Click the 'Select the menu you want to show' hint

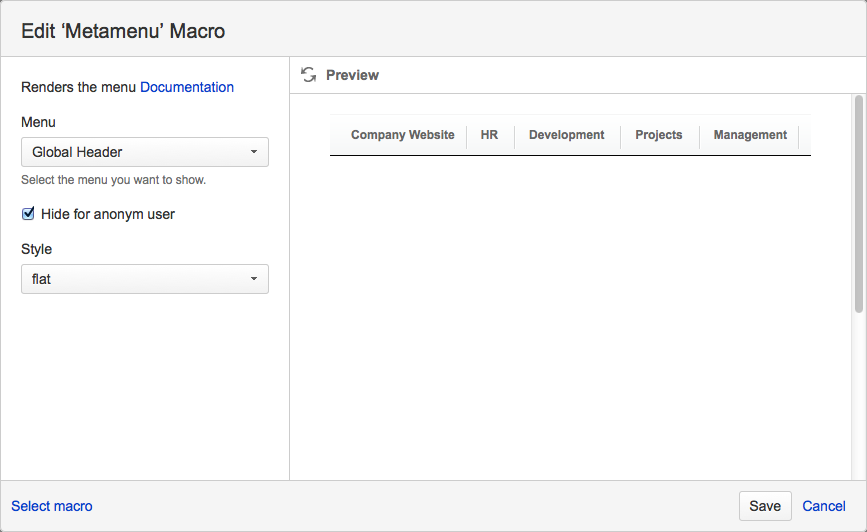point(113,181)
